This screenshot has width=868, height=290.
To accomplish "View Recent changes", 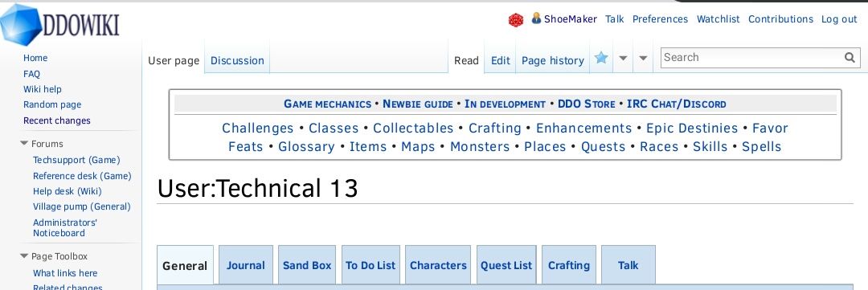I will point(56,120).
